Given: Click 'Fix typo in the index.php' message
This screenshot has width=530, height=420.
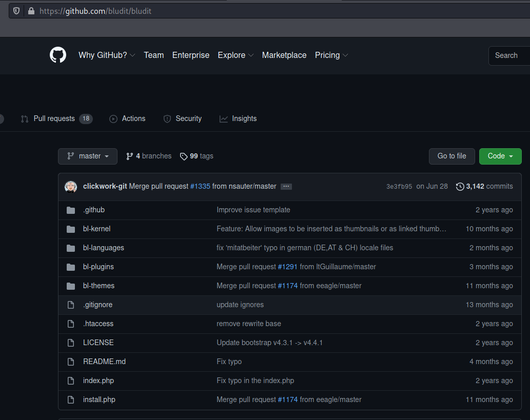Looking at the screenshot, I should coord(255,380).
